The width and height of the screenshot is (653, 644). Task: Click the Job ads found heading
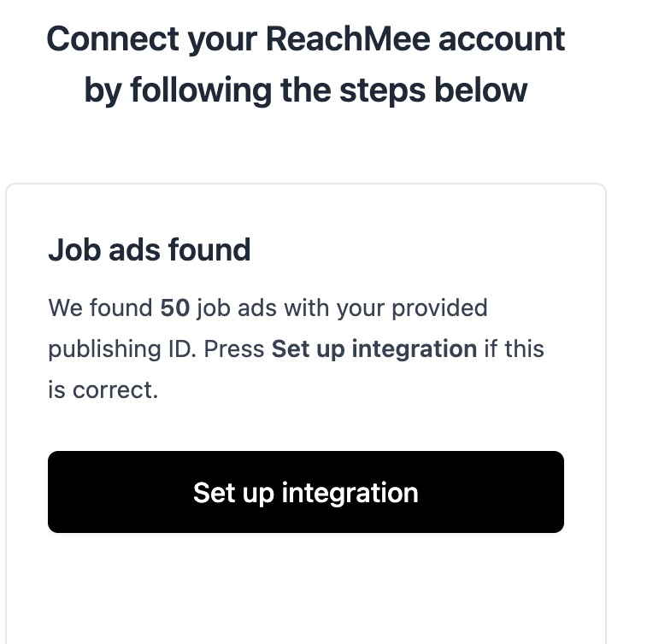(x=150, y=250)
